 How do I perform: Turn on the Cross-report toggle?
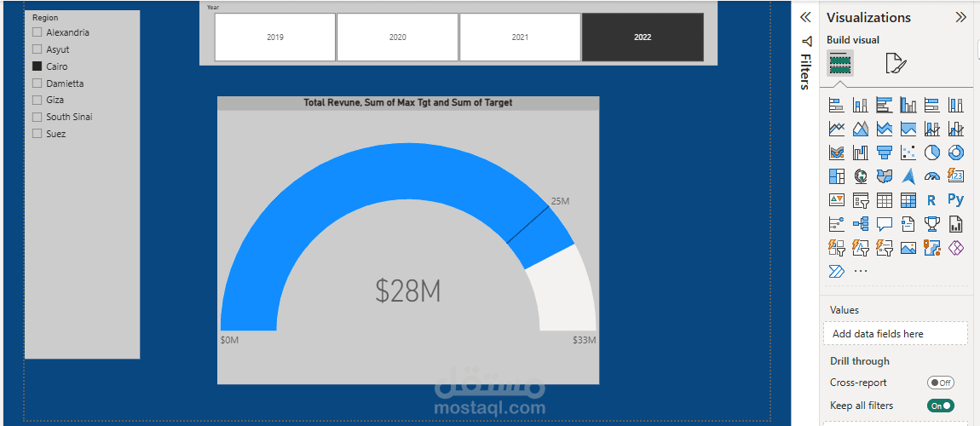tap(941, 383)
